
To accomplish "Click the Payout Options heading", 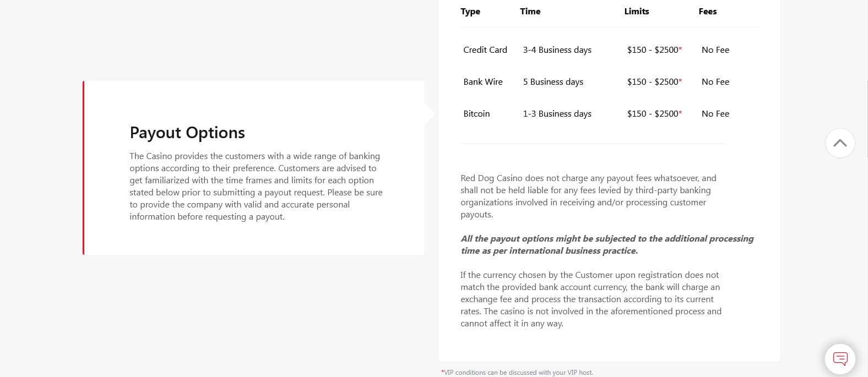I will tap(187, 133).
